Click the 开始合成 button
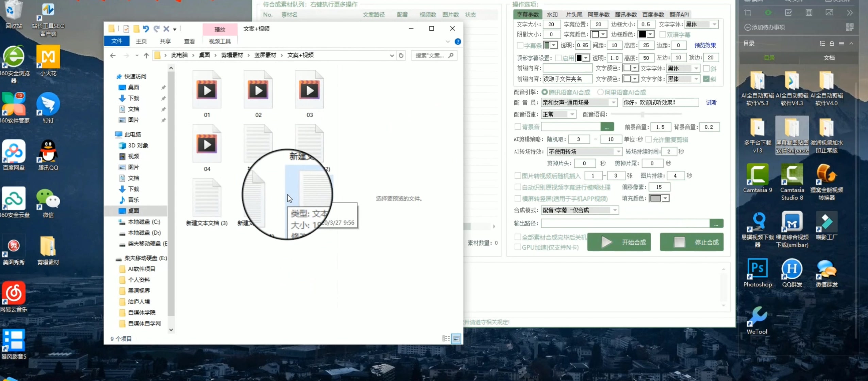Viewport: 868px width, 381px height. (x=619, y=242)
